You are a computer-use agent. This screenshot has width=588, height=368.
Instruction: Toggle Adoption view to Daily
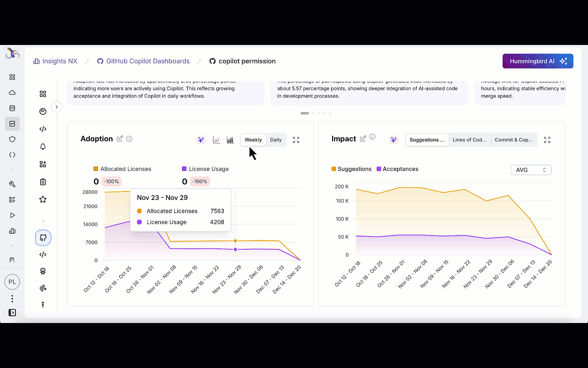click(x=276, y=140)
